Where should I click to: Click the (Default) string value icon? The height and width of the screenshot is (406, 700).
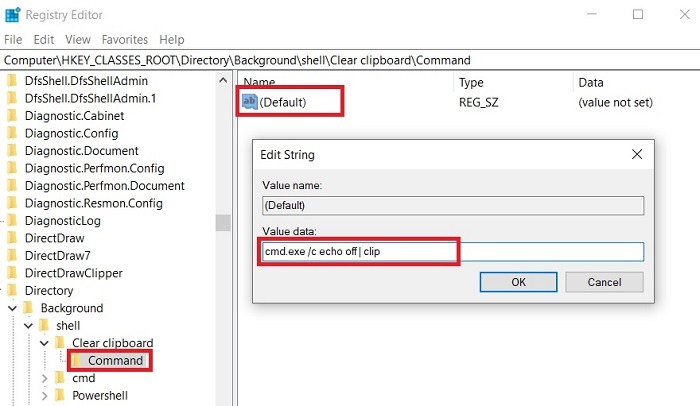250,102
